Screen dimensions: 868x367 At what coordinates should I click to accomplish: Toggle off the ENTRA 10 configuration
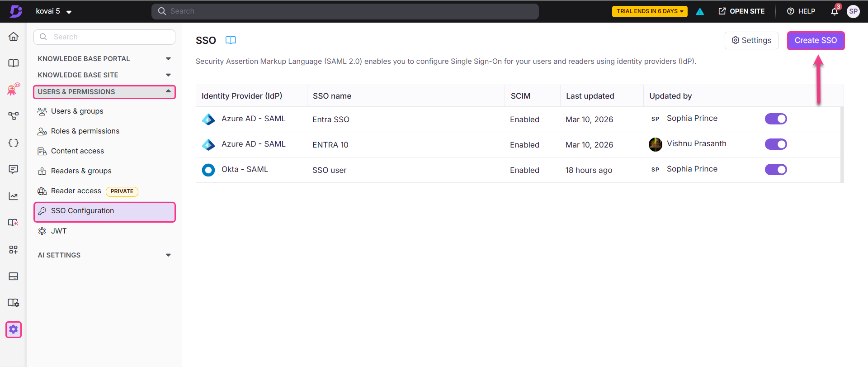[776, 144]
